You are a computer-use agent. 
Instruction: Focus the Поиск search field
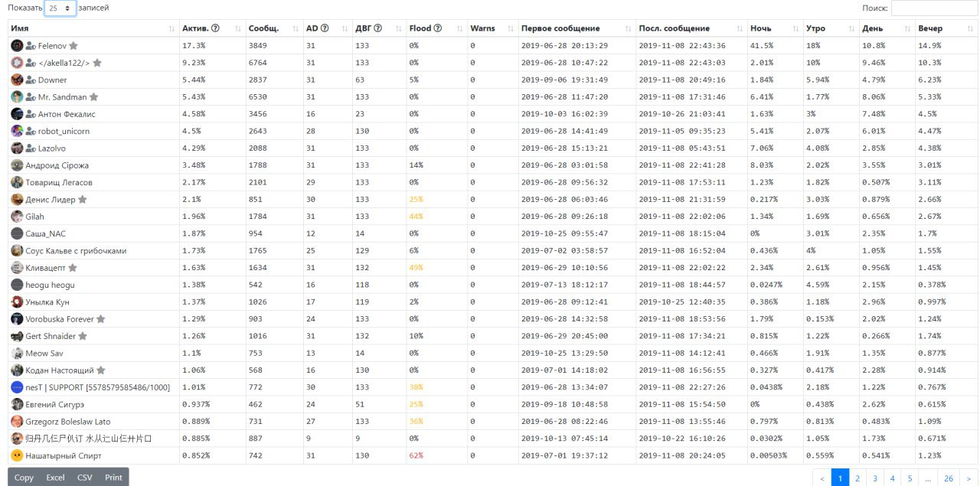point(935,8)
